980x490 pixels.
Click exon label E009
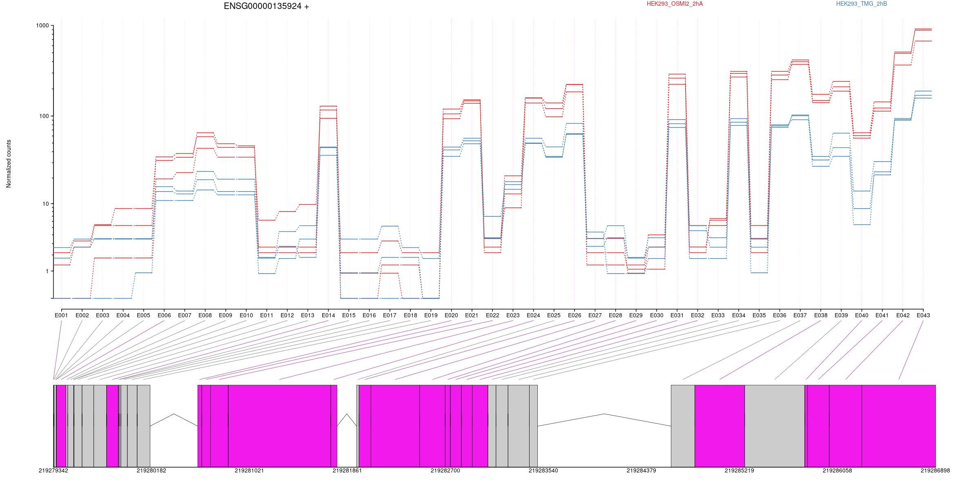[x=225, y=315]
